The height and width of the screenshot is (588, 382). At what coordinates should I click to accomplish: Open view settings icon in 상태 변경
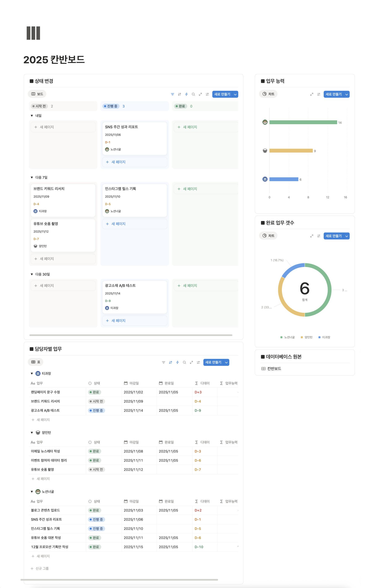click(x=207, y=94)
